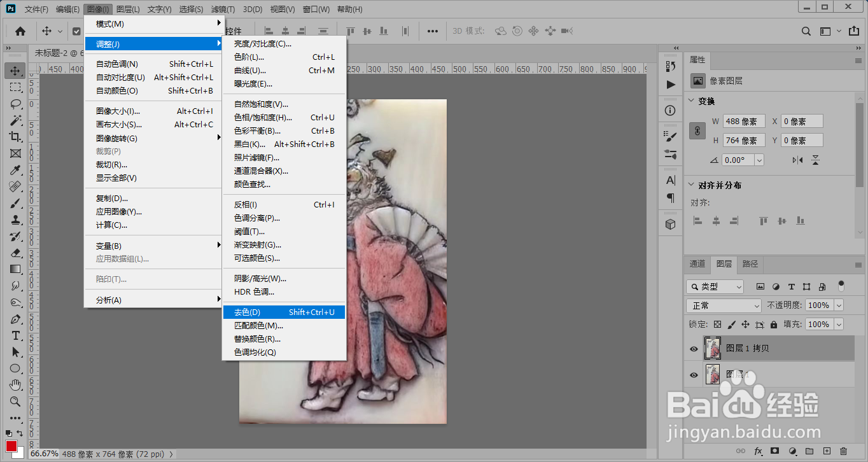Viewport: 868px width, 462px height.
Task: Select the Pen tool
Action: 15,319
